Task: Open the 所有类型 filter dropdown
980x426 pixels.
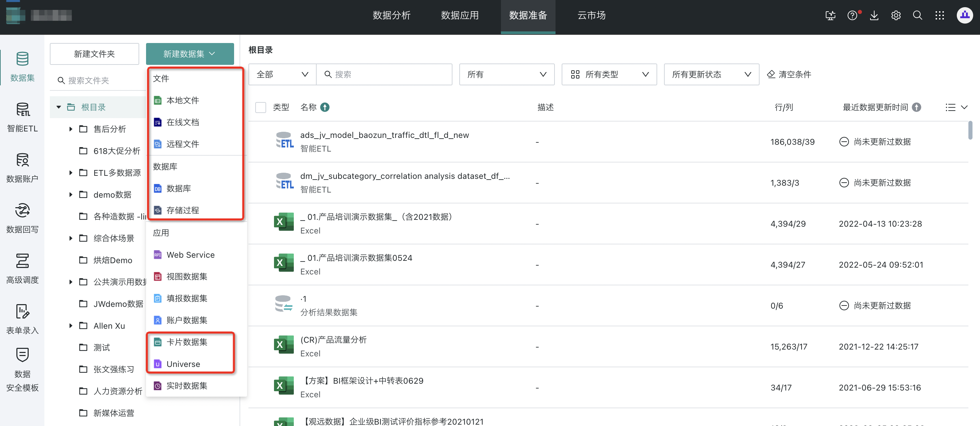Action: click(609, 74)
